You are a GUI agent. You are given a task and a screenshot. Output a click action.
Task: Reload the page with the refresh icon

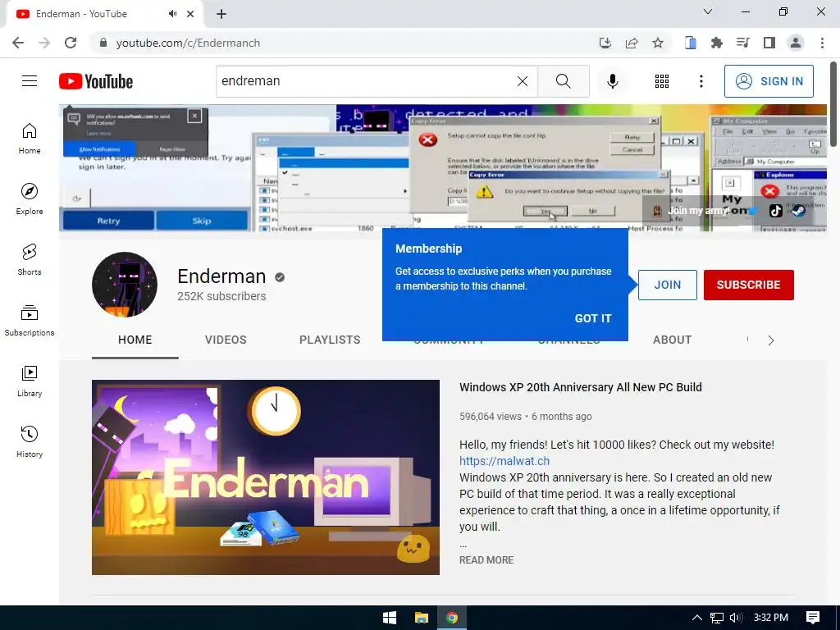click(71, 43)
